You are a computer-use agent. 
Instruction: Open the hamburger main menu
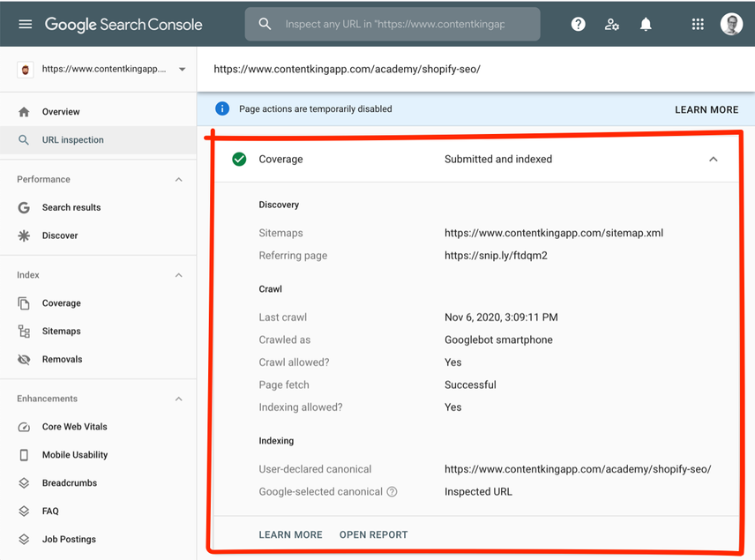25,24
